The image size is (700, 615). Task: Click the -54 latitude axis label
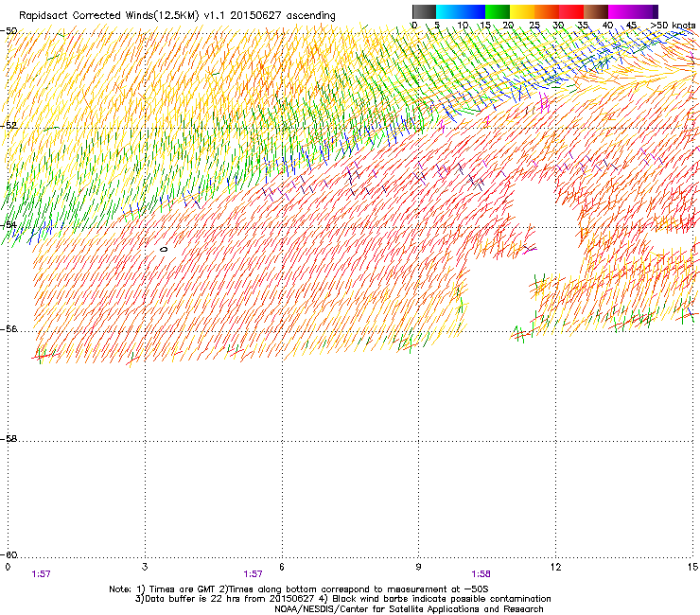coord(9,224)
